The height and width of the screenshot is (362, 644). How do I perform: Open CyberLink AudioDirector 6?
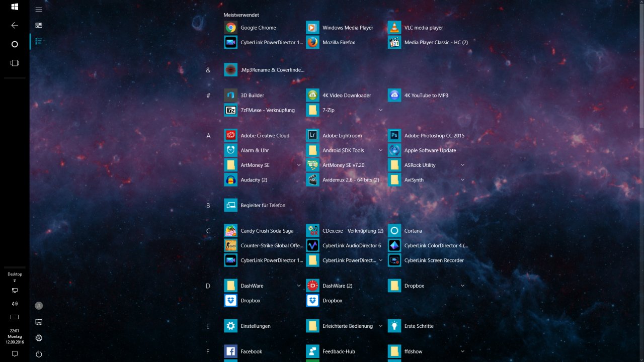pyautogui.click(x=345, y=245)
